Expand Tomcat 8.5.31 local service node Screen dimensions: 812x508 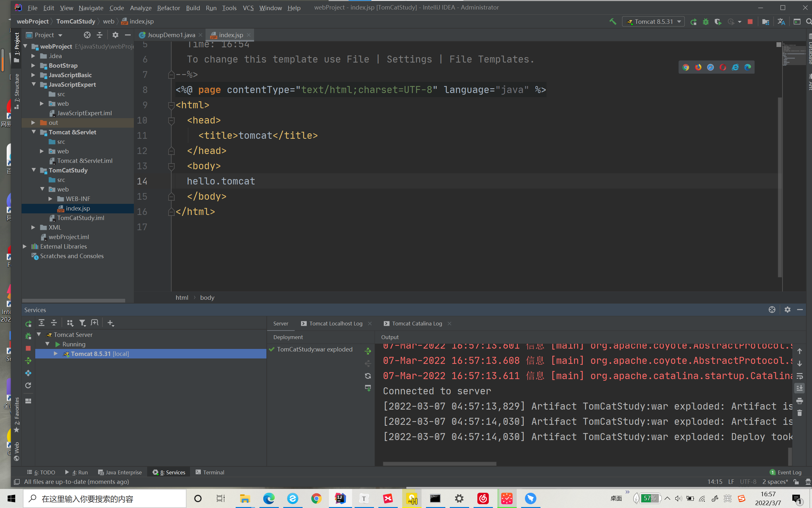point(56,354)
